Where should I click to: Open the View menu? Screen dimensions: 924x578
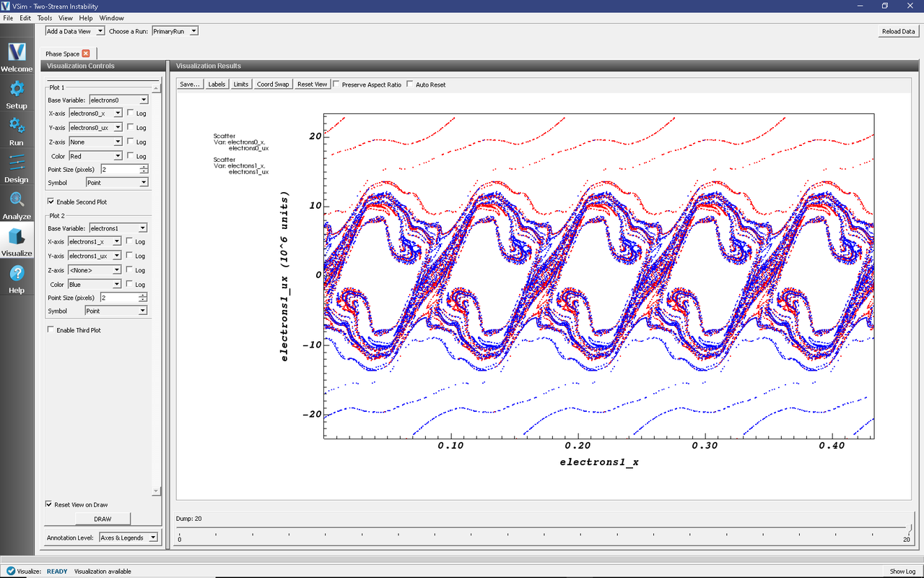click(65, 18)
